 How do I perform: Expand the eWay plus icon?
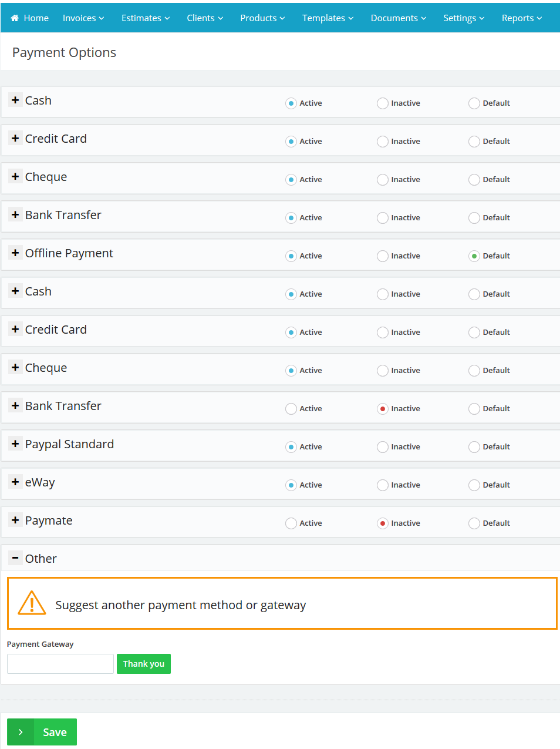pyautogui.click(x=15, y=482)
